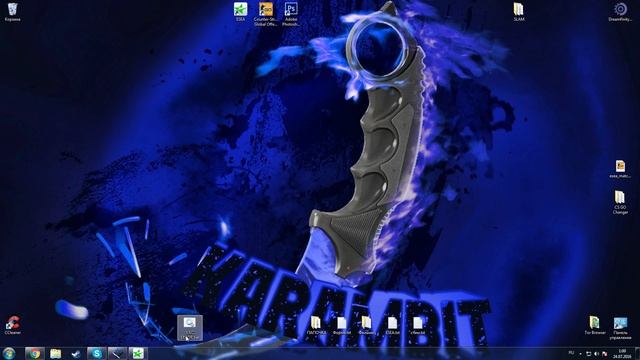
Task: Click the Show Desktop strip at taskbar end
Action: click(x=637, y=353)
